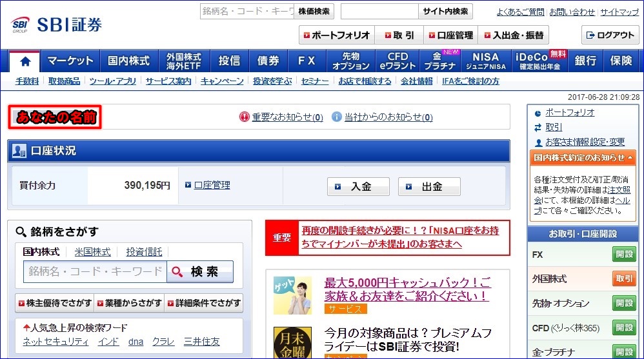Open the 銀行 menu tab
644x359 pixels.
pos(585,61)
